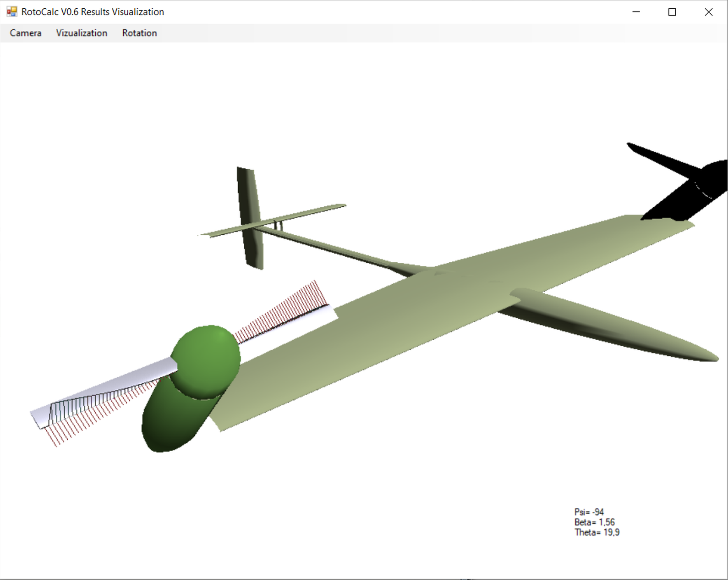
Task: Click the Theta= 19,9 readout
Action: click(597, 532)
